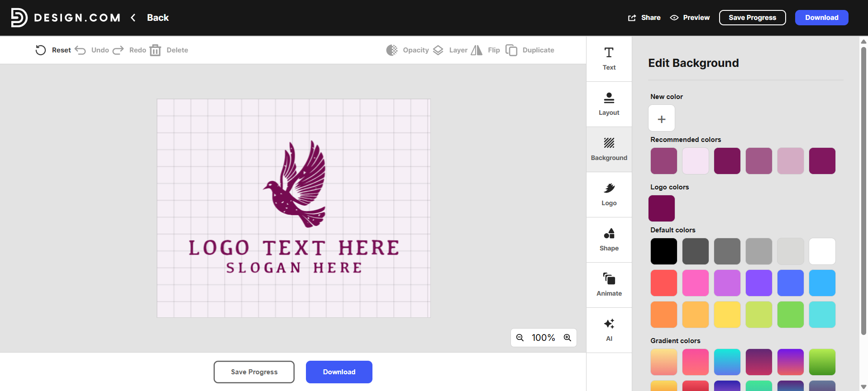Choose the green default color swatch
Screen dimensions: 868x391
click(791, 315)
